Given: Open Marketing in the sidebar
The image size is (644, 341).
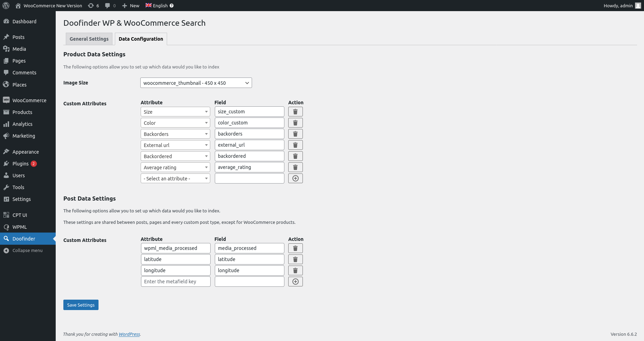Looking at the screenshot, I should tap(28, 136).
